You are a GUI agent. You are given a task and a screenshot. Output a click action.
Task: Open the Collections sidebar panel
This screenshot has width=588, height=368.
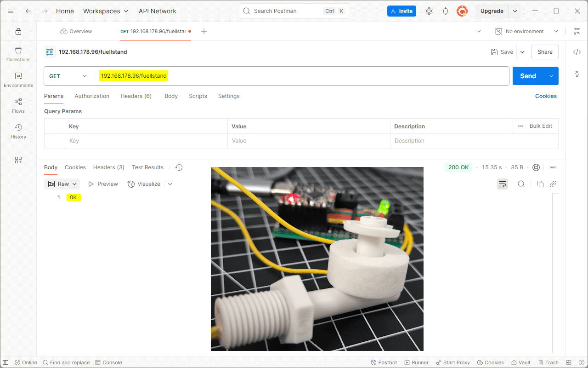tap(18, 54)
